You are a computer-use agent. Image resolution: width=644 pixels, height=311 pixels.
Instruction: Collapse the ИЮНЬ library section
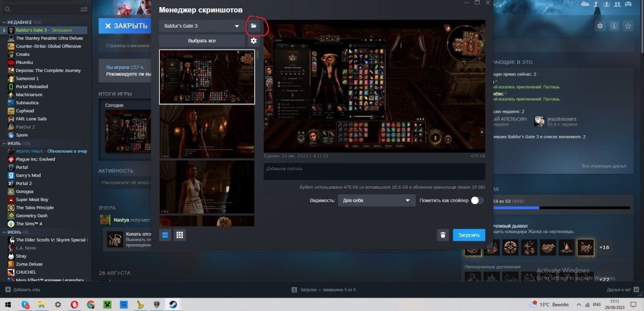click(3, 231)
